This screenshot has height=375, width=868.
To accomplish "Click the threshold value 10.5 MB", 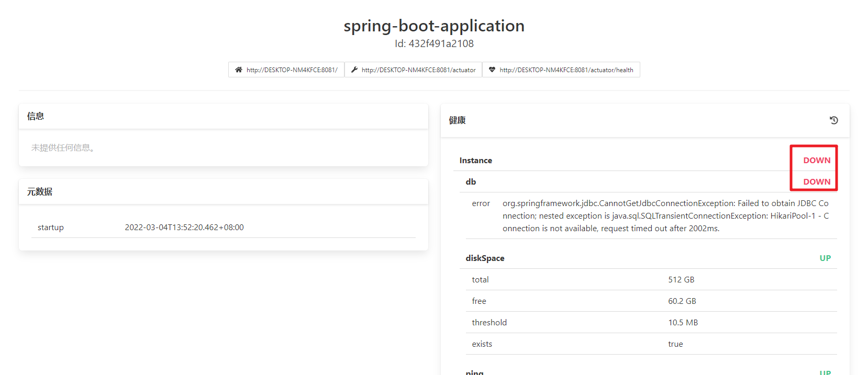I will [x=683, y=323].
